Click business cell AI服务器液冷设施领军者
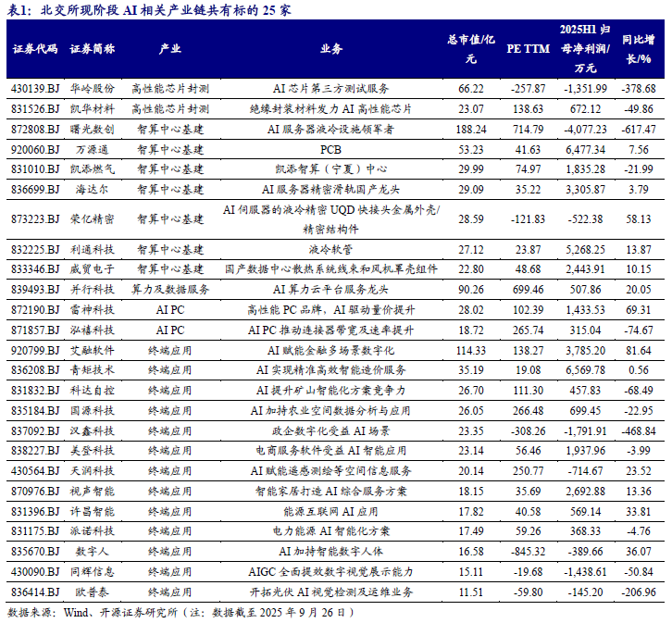672x623 pixels. coord(330,129)
